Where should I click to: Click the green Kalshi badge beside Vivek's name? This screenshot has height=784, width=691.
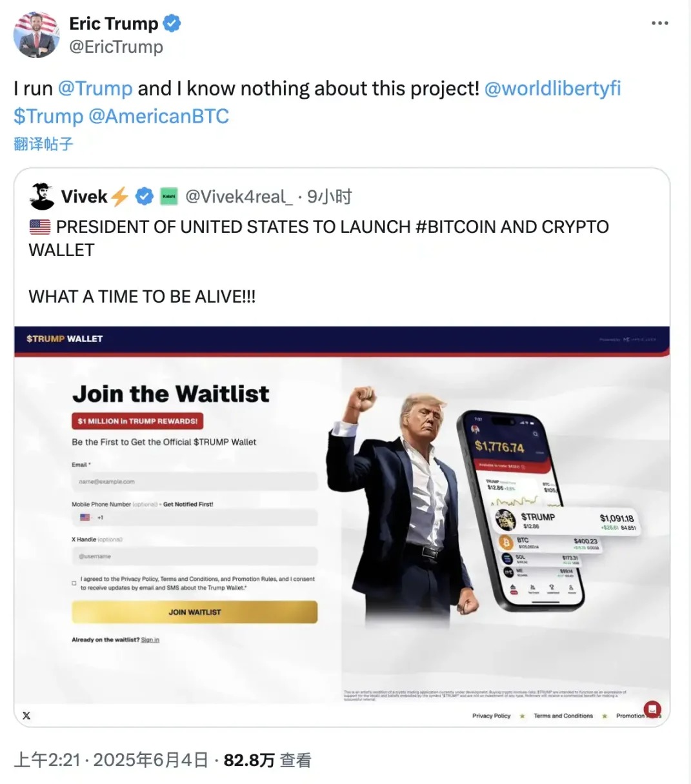pos(168,196)
